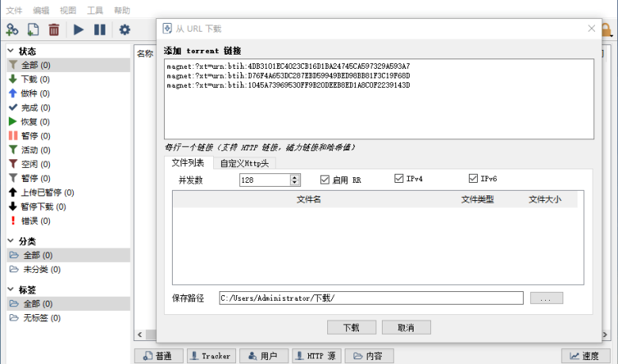Click the right scroll arrow in torrent list

coord(605,335)
